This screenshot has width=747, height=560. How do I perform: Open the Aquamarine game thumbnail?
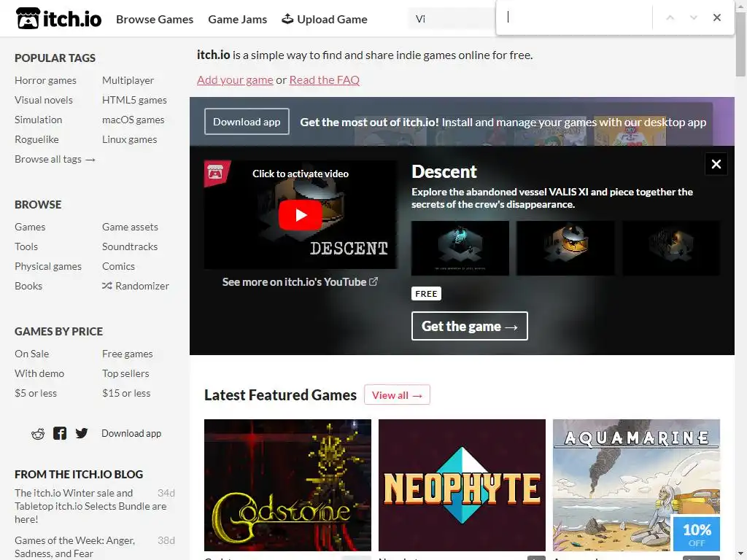click(x=636, y=485)
